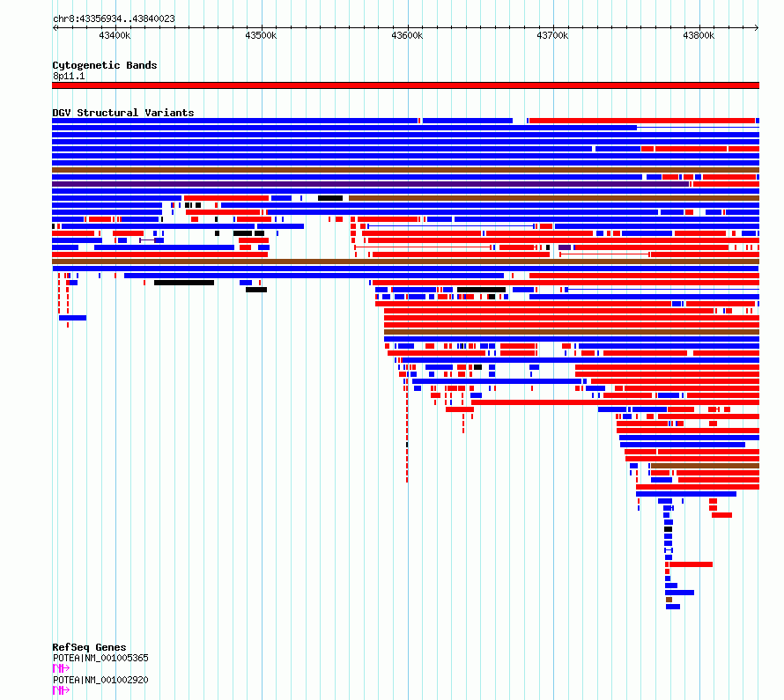The image size is (784, 700).
Task: Click the purple variant bar spanning most of the track
Action: (x=371, y=184)
